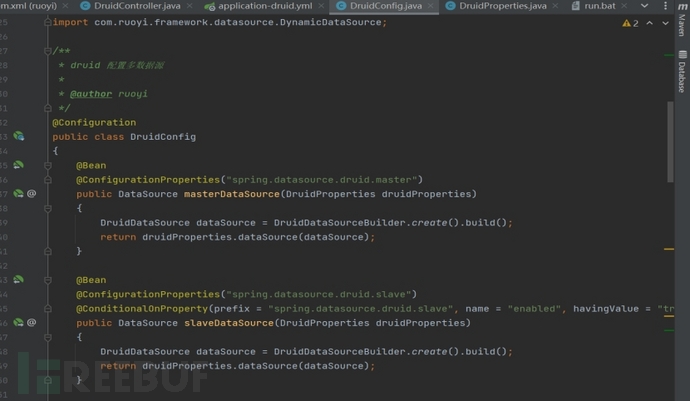Click the @ gutter marker beside masterDataSource
This screenshot has height=401, width=690.
pyautogui.click(x=32, y=193)
